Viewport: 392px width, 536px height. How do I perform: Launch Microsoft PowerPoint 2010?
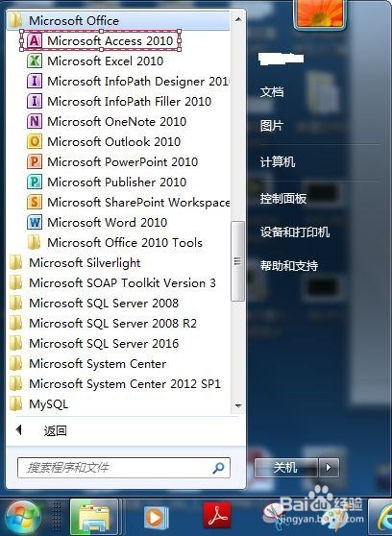click(112, 161)
